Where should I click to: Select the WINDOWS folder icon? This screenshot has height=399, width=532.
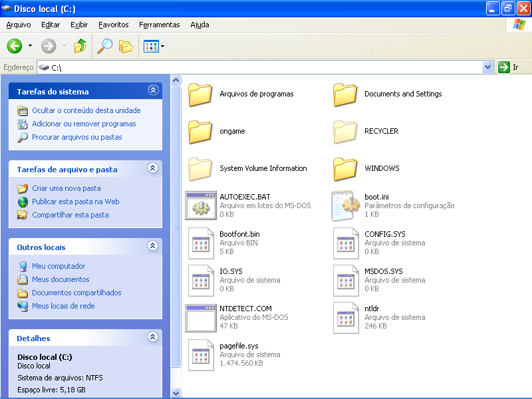pos(345,169)
